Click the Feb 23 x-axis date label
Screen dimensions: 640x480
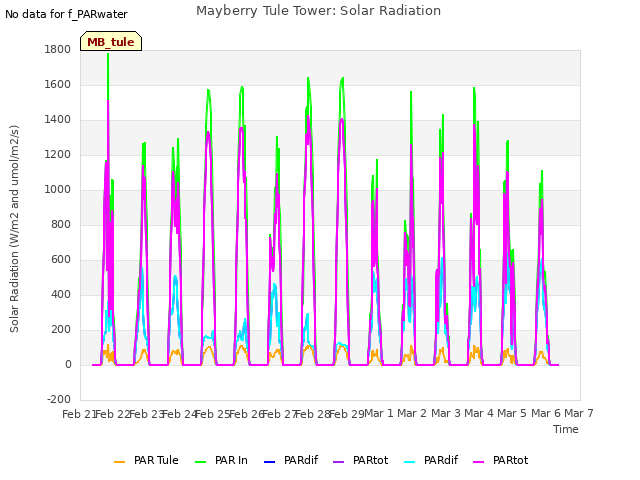146,414
